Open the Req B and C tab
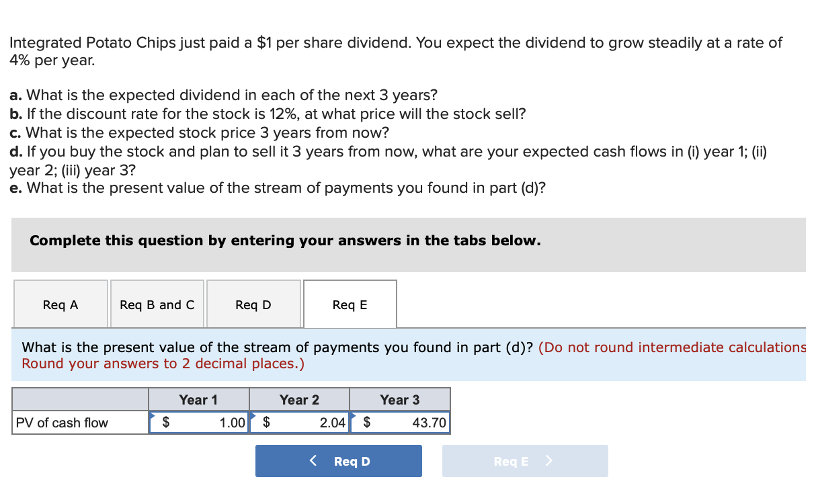The image size is (816, 504). (157, 304)
